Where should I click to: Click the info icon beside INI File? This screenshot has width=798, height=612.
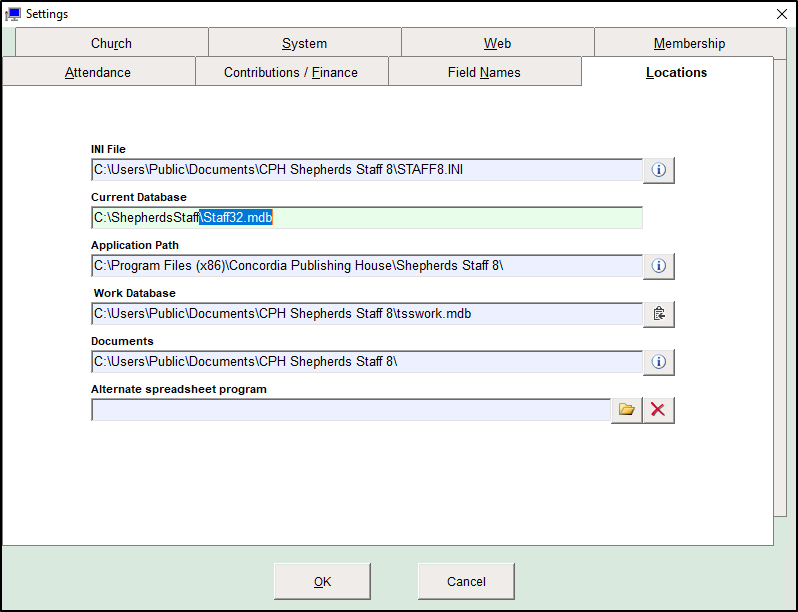[658, 170]
